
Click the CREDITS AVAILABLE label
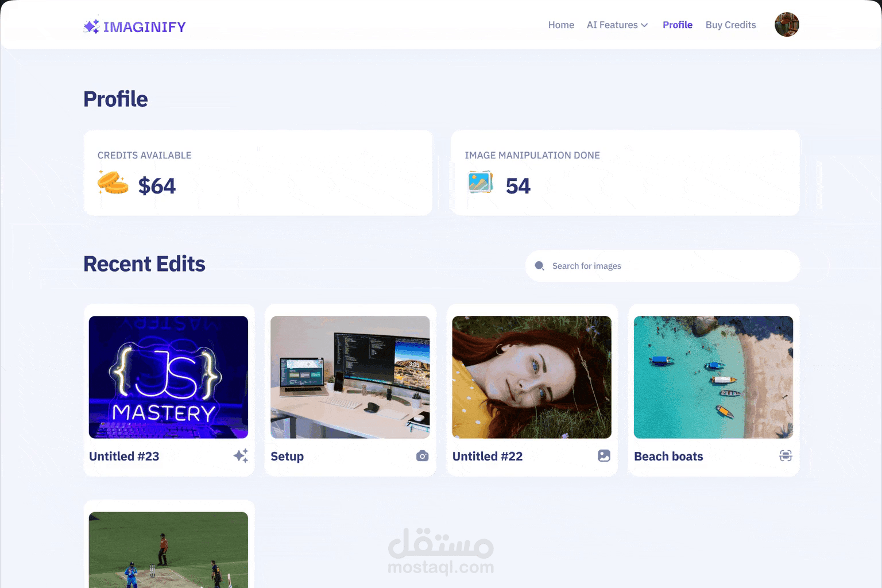click(x=144, y=155)
